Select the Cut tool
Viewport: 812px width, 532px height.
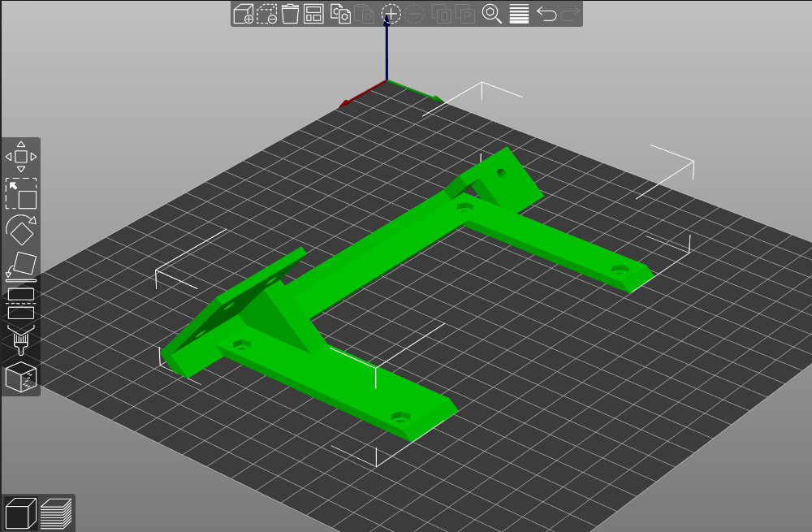(21, 304)
